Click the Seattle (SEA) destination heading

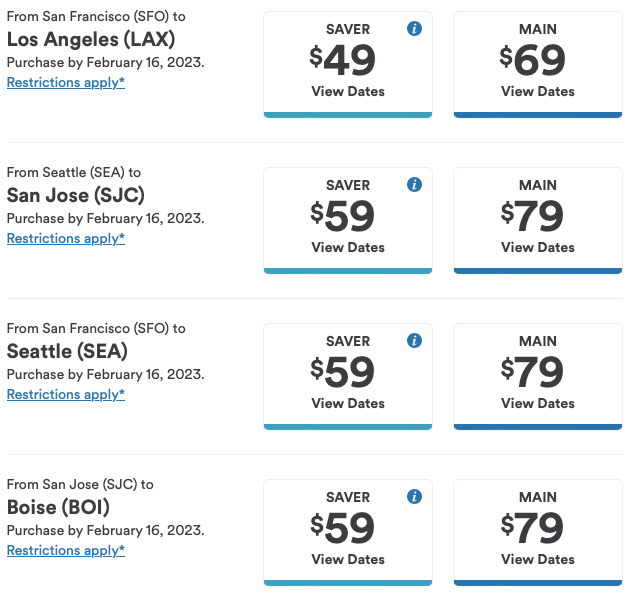coord(67,351)
